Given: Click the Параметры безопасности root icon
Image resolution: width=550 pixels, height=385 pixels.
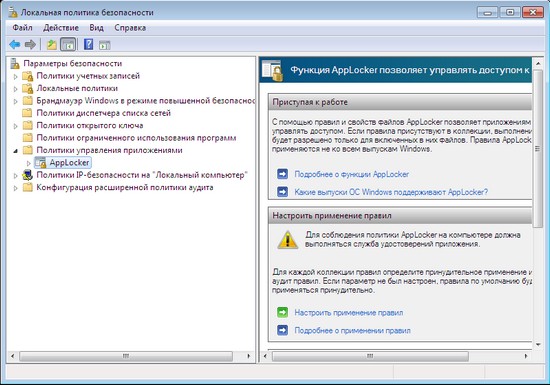Looking at the screenshot, I should (x=15, y=63).
